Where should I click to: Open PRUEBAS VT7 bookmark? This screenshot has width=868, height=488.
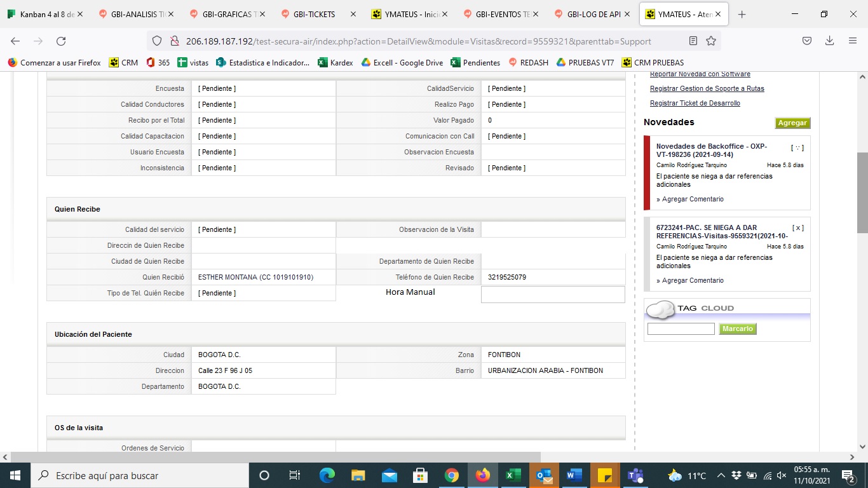[x=585, y=63]
